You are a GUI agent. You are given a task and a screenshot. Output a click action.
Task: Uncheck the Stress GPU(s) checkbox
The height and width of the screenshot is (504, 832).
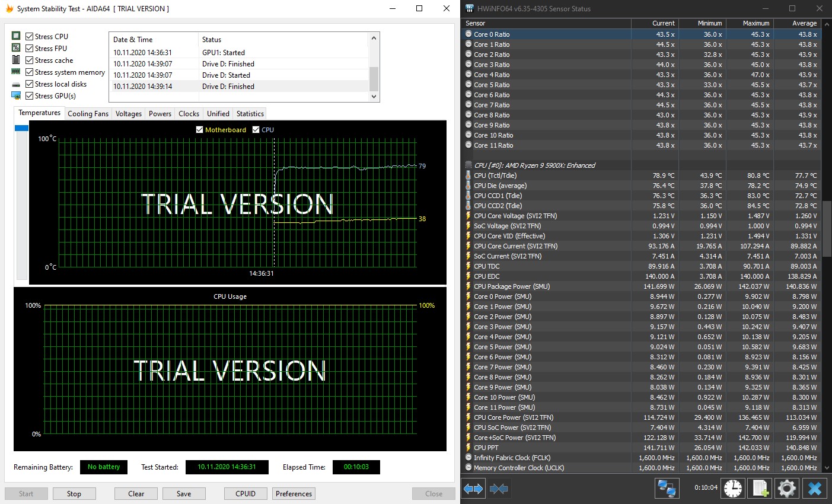coord(29,95)
